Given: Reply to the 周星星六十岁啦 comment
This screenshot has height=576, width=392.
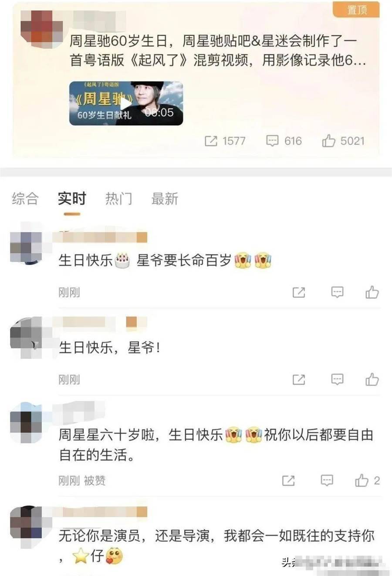Looking at the screenshot, I should [x=327, y=481].
